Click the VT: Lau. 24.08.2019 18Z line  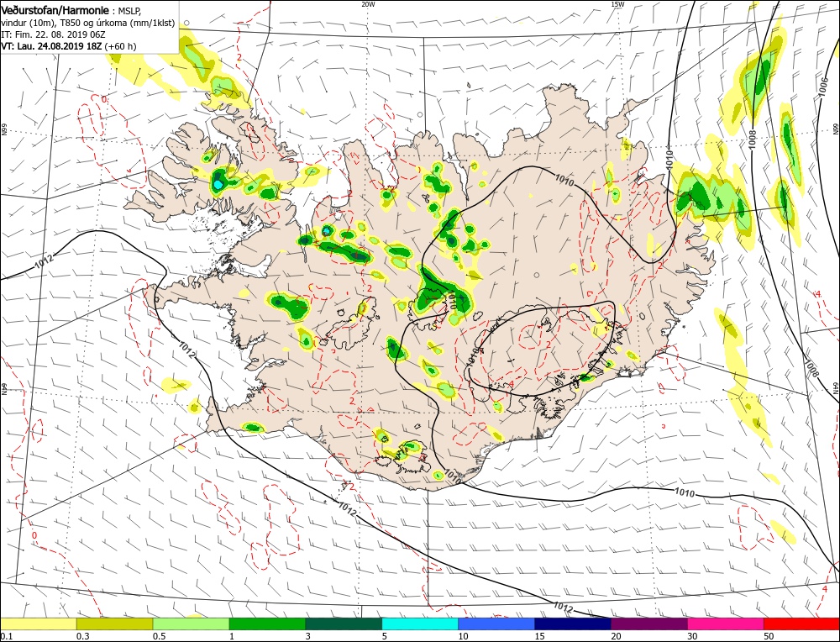tap(69, 46)
